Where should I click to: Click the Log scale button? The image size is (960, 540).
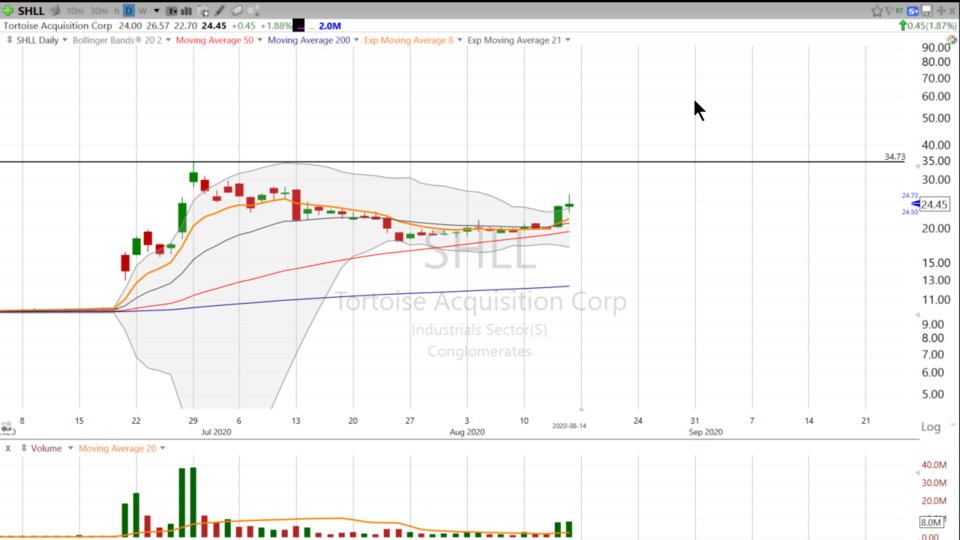[931, 427]
